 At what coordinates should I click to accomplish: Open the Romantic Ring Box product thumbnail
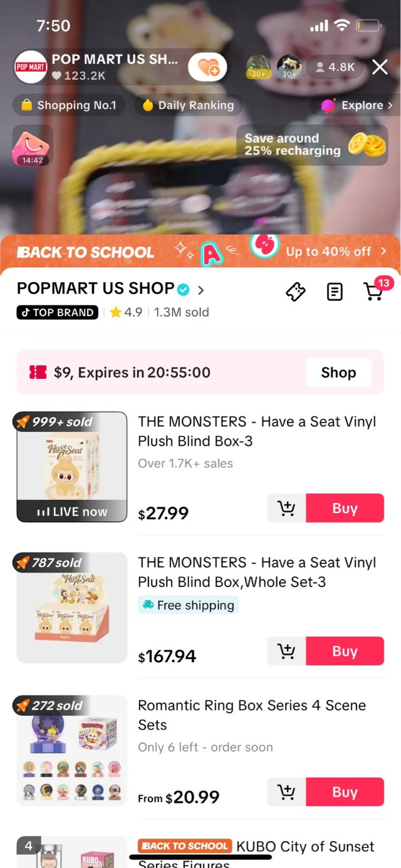(72, 750)
